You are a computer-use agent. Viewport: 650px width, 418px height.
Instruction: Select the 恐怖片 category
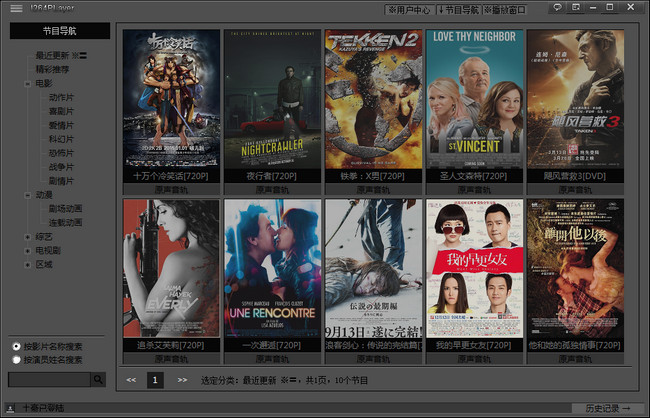(x=61, y=153)
